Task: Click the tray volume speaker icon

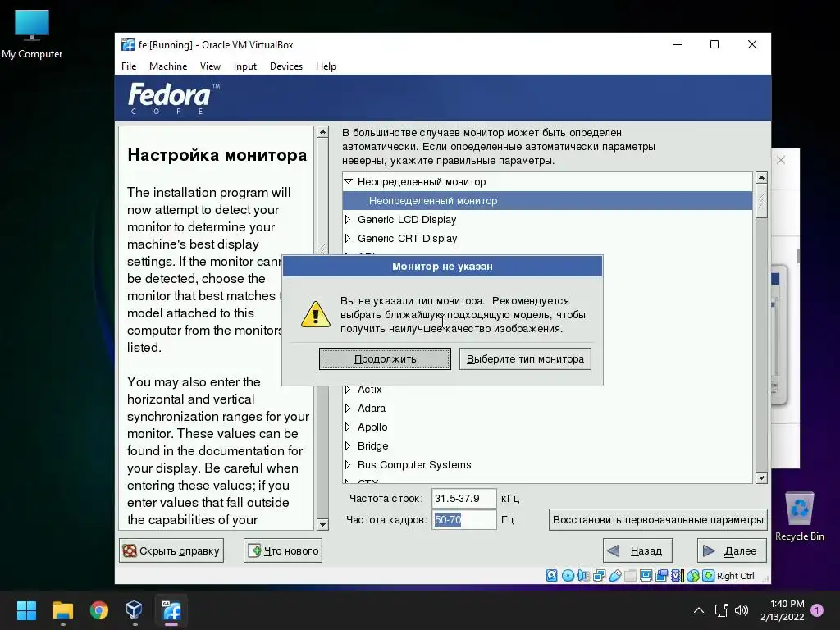Action: tap(742, 609)
